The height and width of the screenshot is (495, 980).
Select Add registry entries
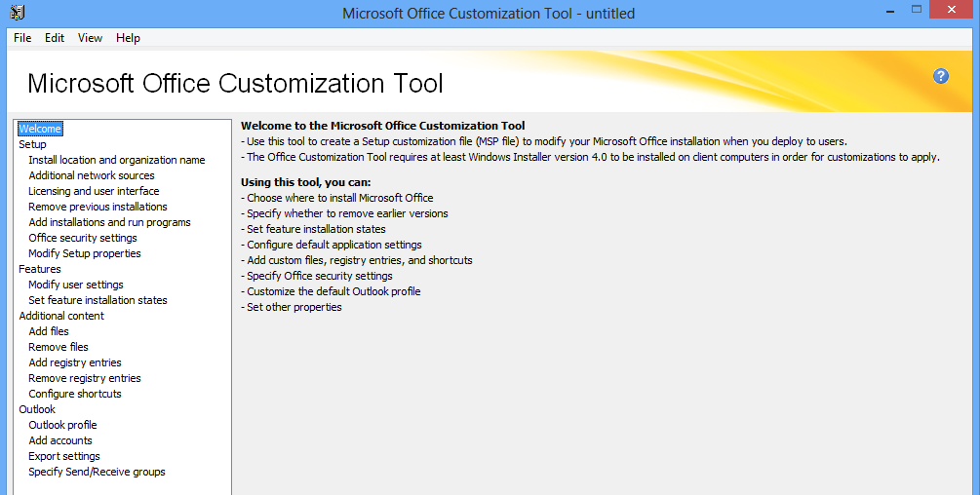(75, 362)
